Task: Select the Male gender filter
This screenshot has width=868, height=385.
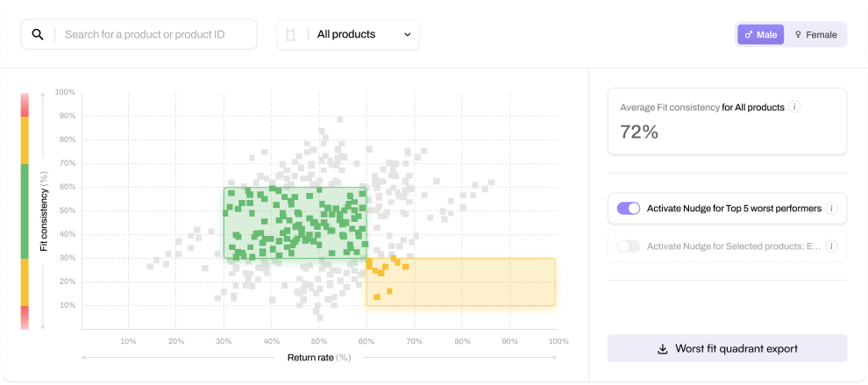Action: tap(760, 34)
